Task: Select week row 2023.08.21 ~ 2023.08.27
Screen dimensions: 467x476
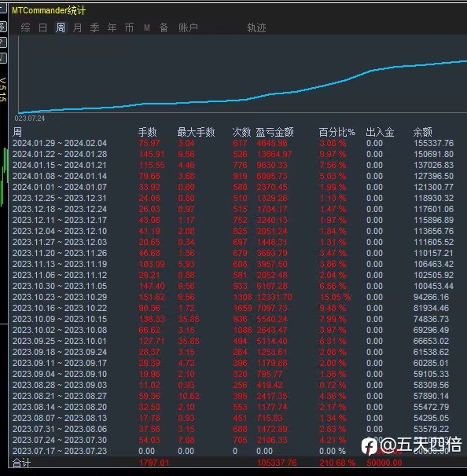Action: (233, 396)
